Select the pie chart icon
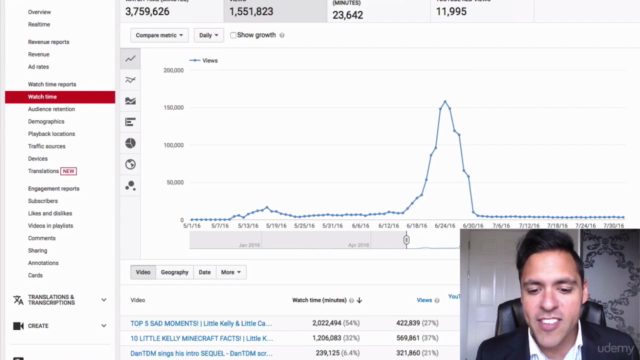The image size is (640, 360). (131, 143)
